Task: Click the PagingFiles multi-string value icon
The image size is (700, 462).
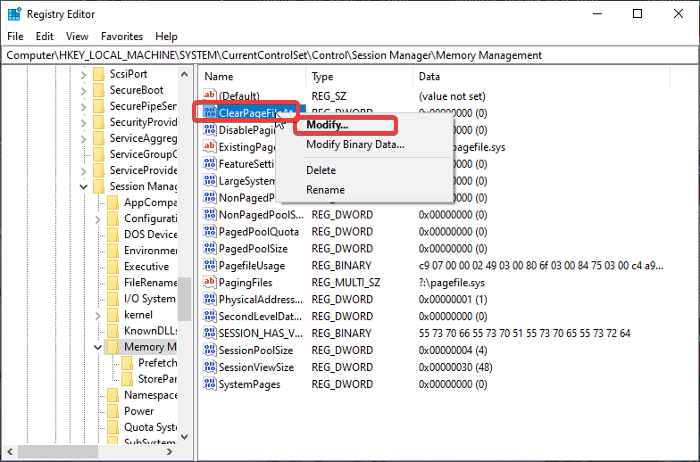Action: tap(210, 283)
